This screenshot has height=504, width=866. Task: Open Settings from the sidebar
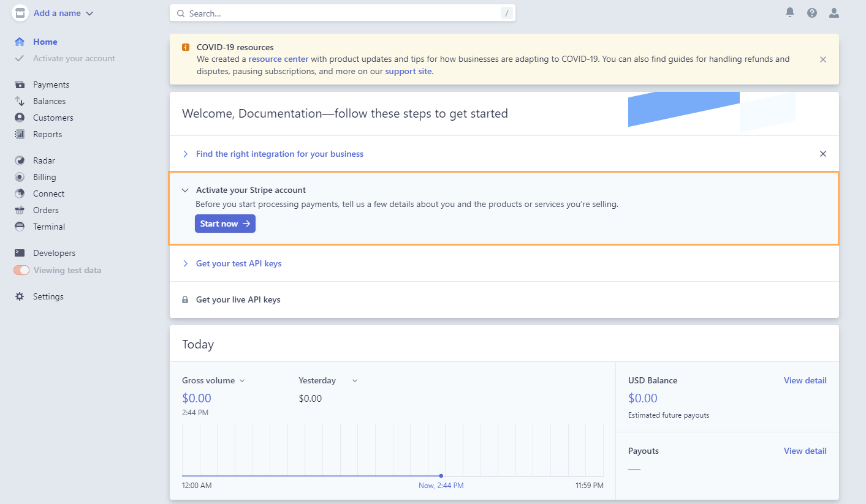coord(48,296)
